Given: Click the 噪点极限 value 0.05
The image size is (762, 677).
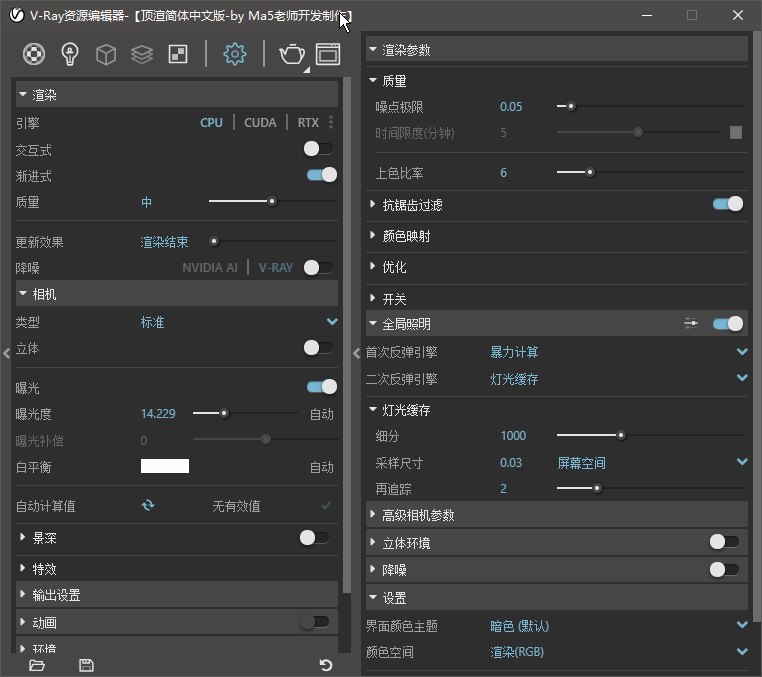Looking at the screenshot, I should (x=511, y=106).
